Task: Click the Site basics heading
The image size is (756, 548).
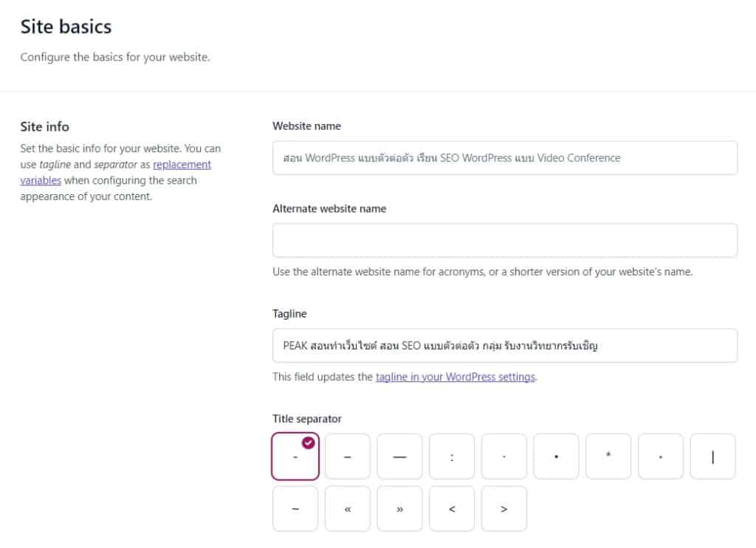Action: tap(66, 27)
